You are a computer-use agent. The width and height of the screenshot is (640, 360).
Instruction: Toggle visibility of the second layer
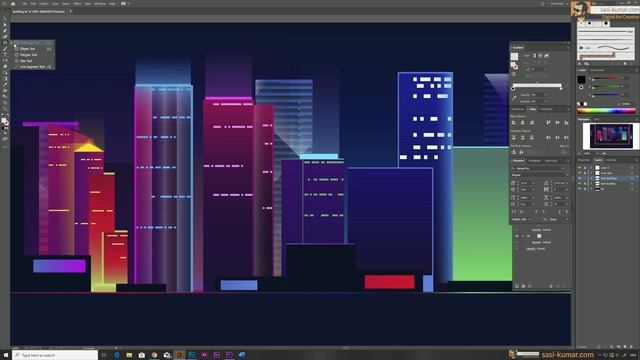click(x=580, y=173)
